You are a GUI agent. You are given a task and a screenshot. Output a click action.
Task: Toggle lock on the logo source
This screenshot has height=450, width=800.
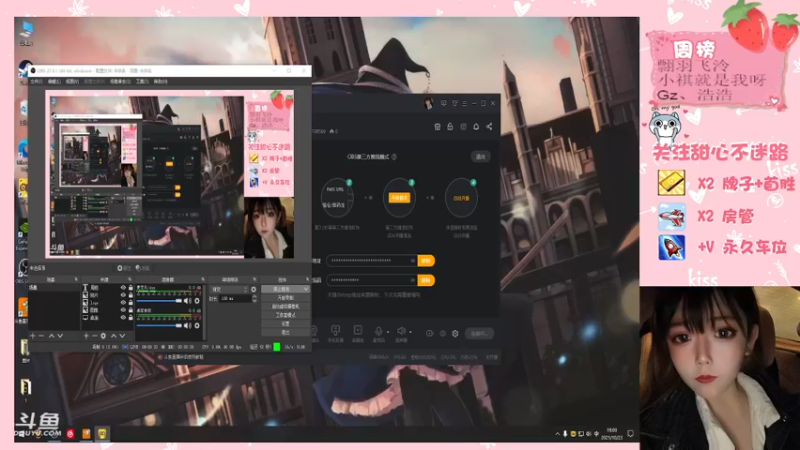tap(131, 303)
